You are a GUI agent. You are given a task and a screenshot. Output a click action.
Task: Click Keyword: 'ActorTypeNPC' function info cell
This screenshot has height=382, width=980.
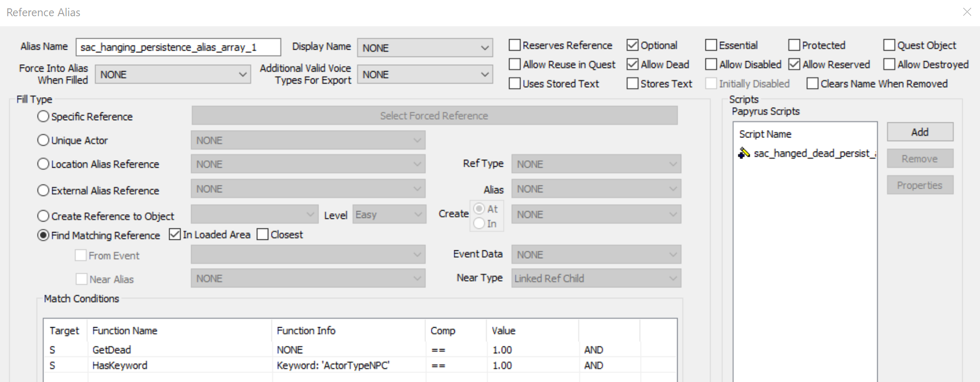333,365
